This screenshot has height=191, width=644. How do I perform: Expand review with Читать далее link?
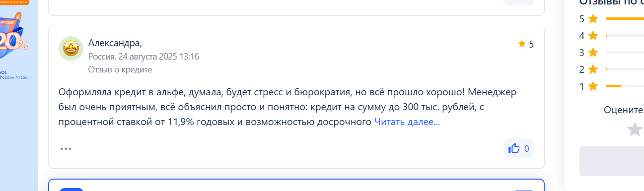[x=407, y=122]
